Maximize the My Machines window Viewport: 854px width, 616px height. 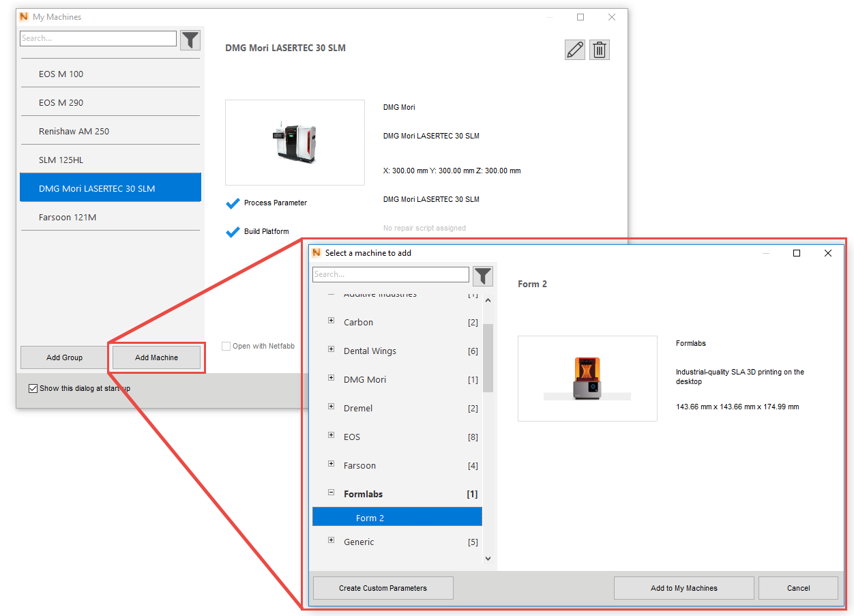tap(580, 17)
